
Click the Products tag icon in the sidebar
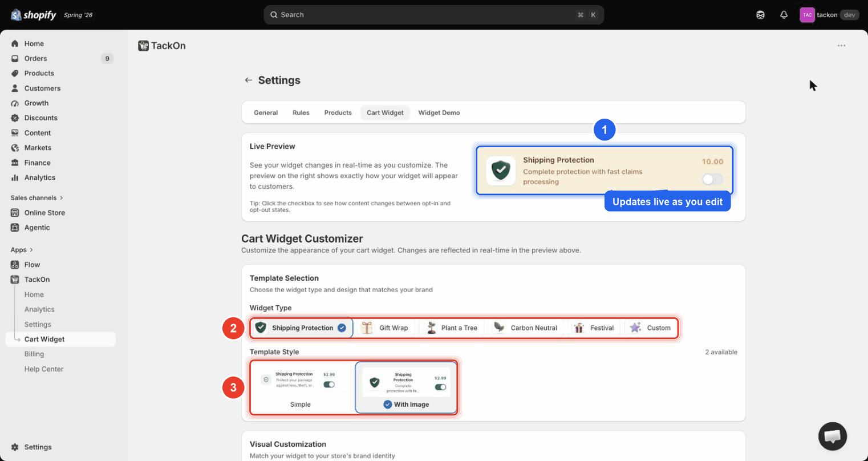click(x=15, y=73)
